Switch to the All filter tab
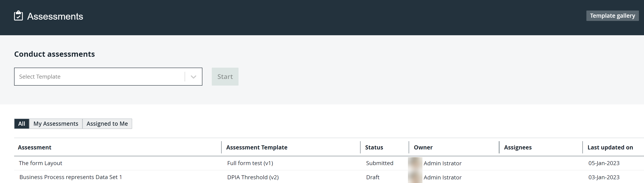Screen dimensions: 644x183 click(22, 123)
